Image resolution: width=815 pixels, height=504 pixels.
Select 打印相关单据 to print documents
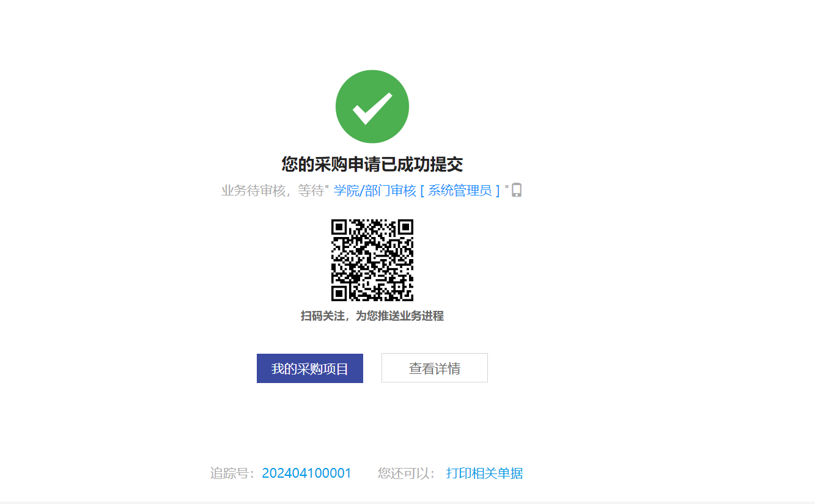coord(485,473)
